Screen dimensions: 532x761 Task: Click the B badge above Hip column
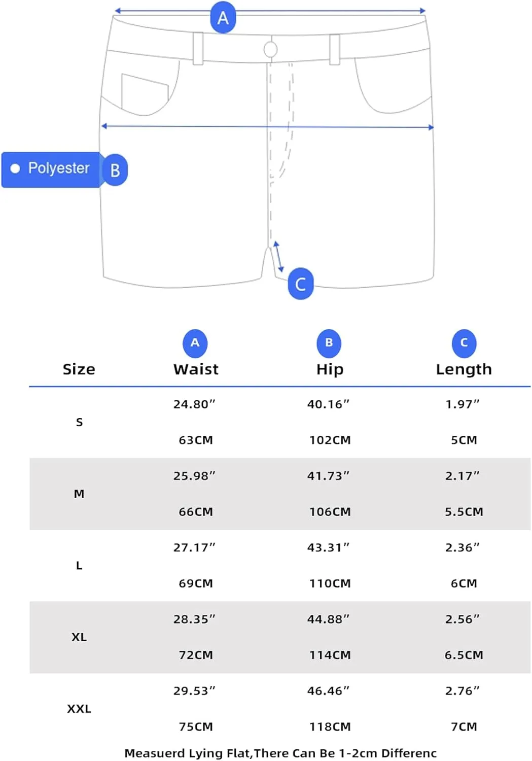(x=329, y=343)
